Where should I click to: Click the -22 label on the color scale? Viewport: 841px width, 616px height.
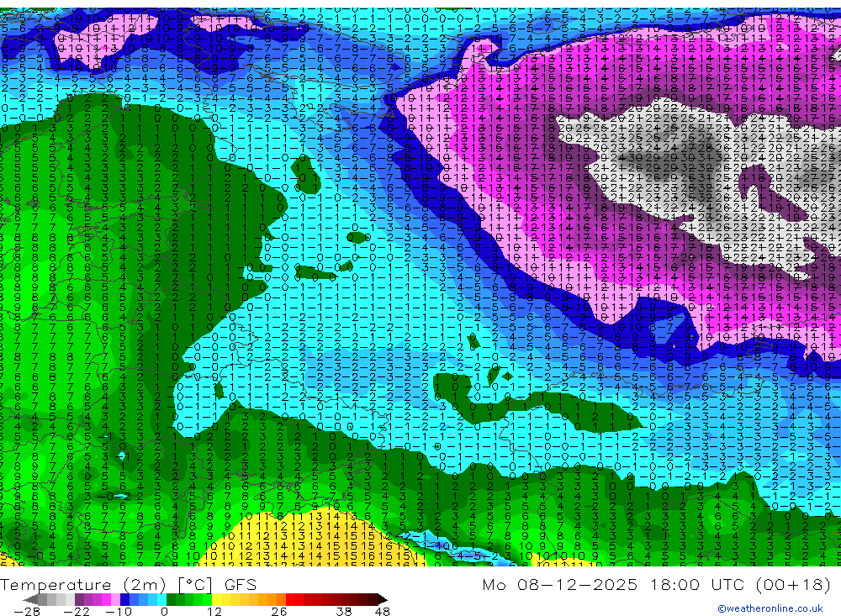tap(77, 612)
